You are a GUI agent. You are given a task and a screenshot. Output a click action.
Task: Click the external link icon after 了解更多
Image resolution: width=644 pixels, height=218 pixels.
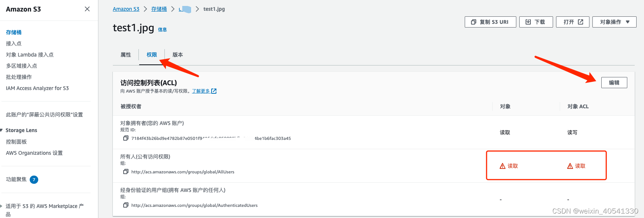pyautogui.click(x=214, y=91)
